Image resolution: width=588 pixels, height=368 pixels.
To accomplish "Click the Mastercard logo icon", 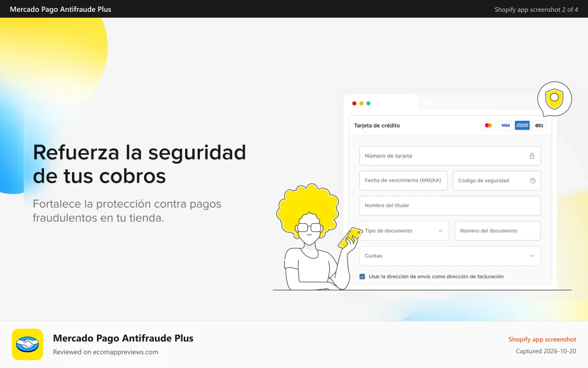I will click(x=488, y=126).
